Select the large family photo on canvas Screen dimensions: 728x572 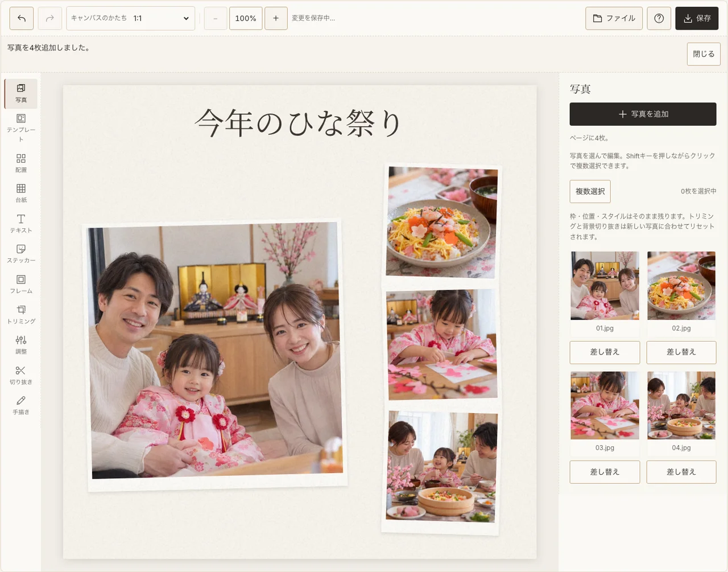coord(216,355)
